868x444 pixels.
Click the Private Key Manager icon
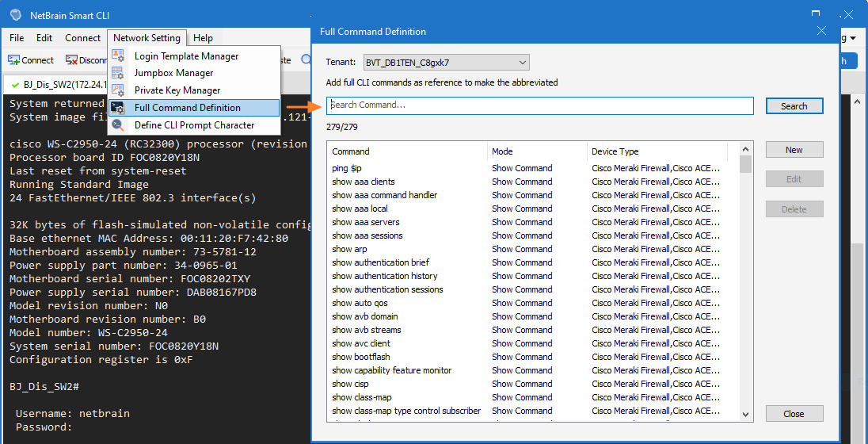118,90
